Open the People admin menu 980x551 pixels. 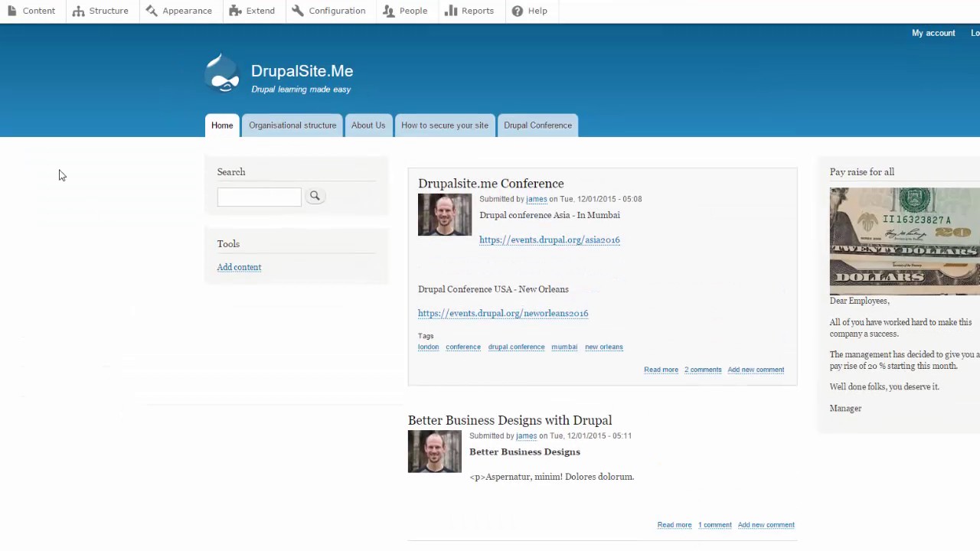click(405, 11)
